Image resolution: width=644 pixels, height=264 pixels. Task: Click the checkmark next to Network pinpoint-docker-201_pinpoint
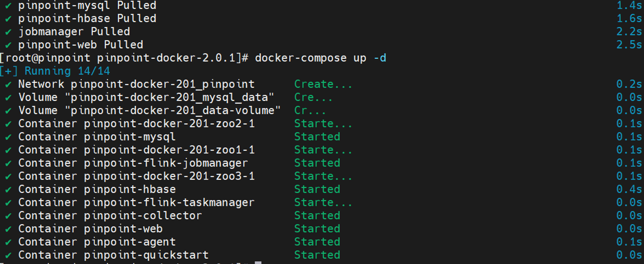pos(8,85)
